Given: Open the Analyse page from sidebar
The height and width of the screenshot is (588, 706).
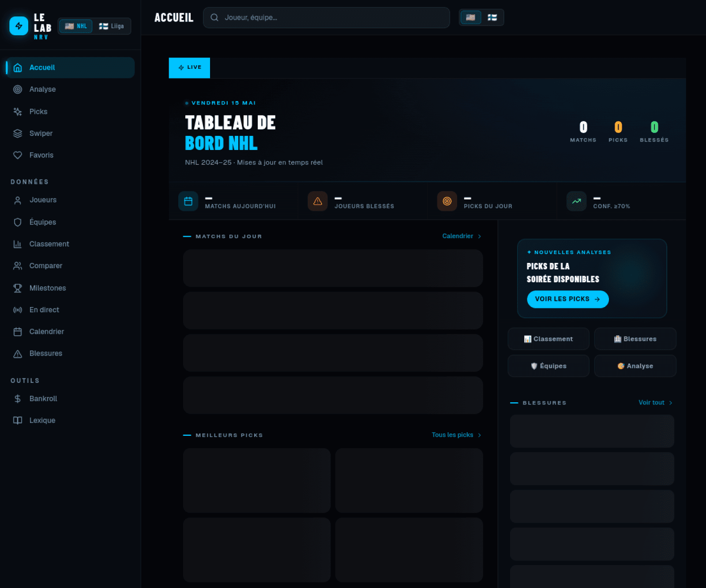Looking at the screenshot, I should (x=70, y=90).
